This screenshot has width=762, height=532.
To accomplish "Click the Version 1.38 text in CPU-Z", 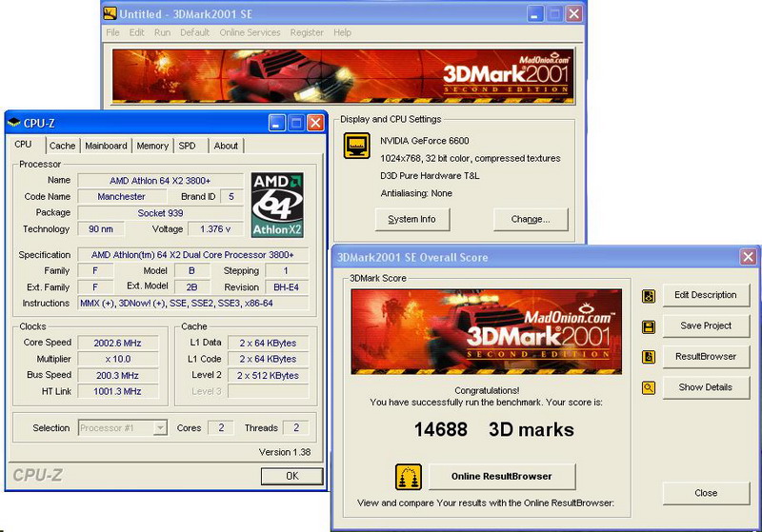I will coord(285,452).
